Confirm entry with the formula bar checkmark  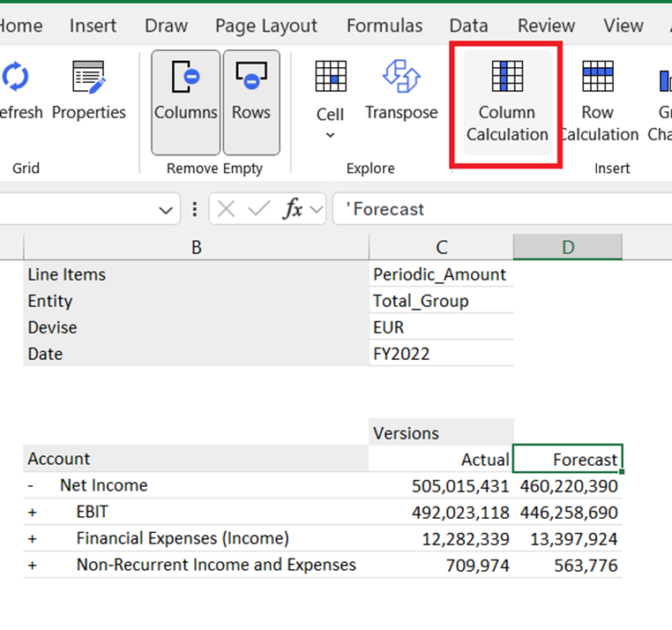pos(258,210)
